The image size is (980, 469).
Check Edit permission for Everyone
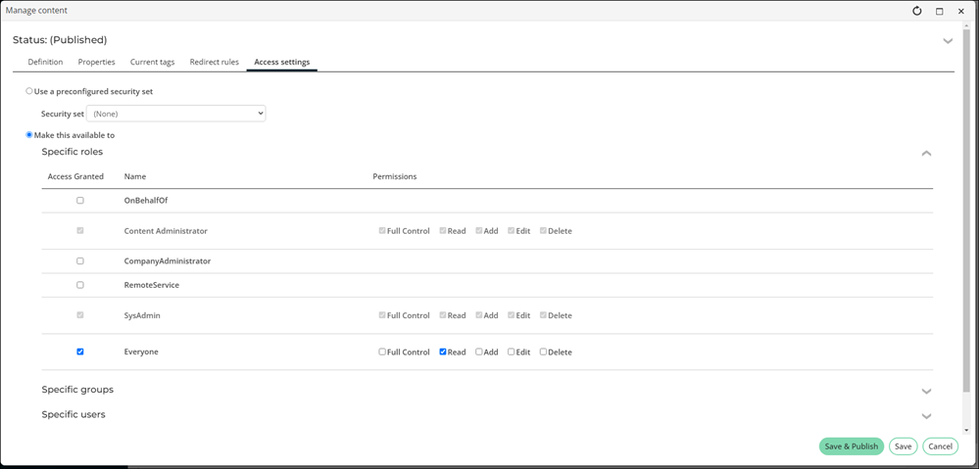pos(511,352)
